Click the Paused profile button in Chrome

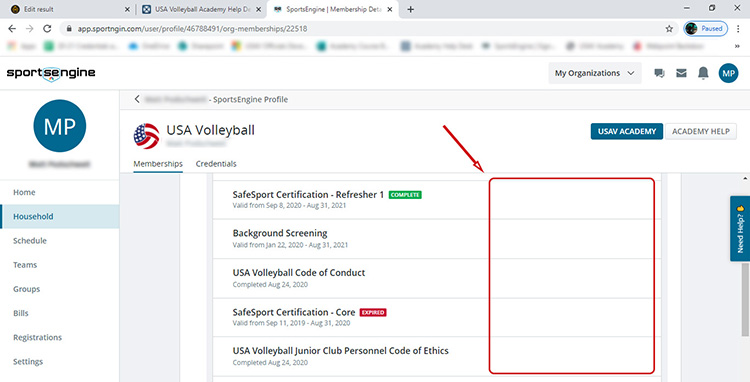(706, 29)
